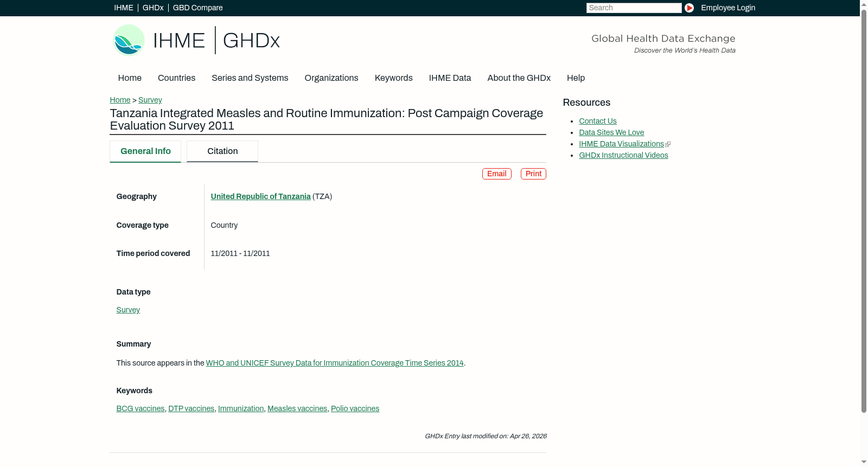This screenshot has width=868, height=467.
Task: Open the IHME Data menu
Action: (450, 78)
